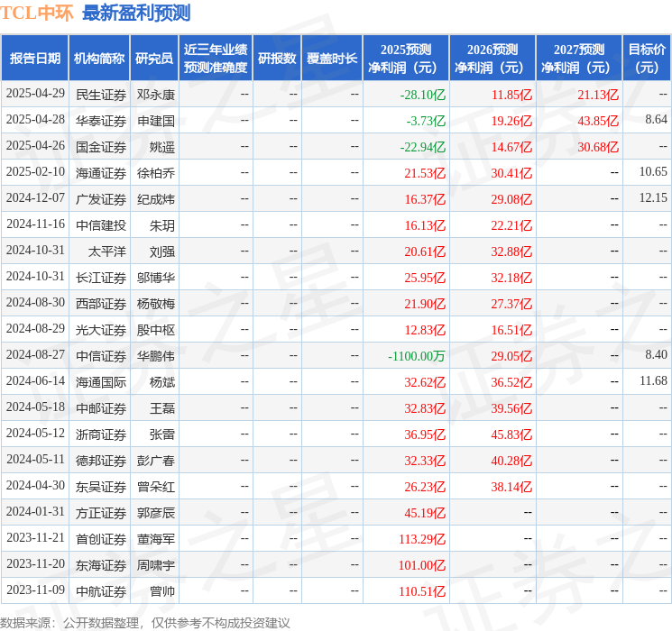Click the value 38.14亿
672x631 pixels.
pyautogui.click(x=511, y=487)
